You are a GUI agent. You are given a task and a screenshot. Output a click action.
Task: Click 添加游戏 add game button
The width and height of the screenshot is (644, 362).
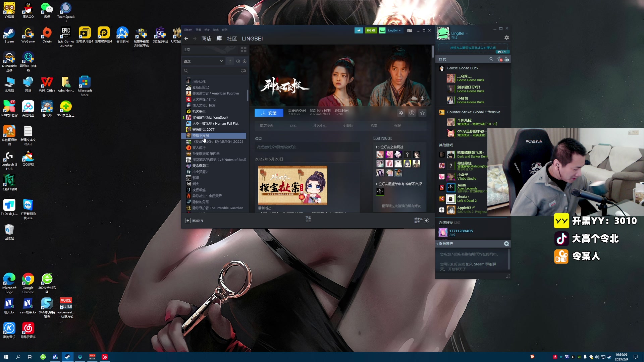(x=195, y=221)
